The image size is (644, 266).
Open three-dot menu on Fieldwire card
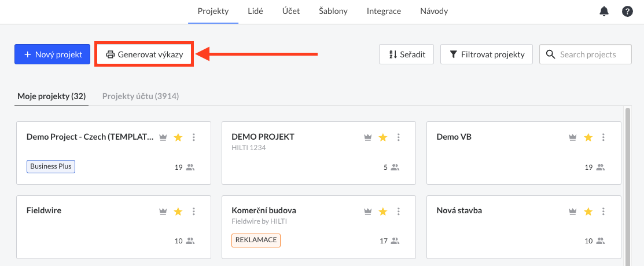pos(194,212)
